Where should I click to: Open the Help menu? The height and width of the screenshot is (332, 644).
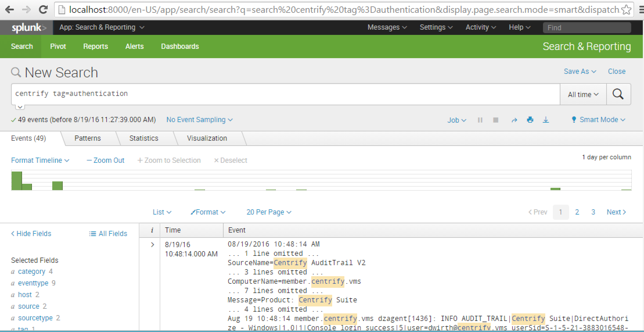click(x=519, y=27)
